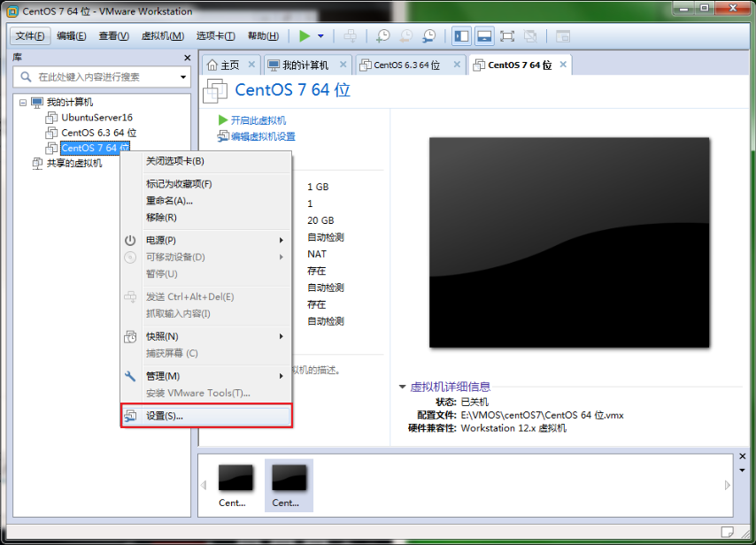
Task: Toggle the library sidebar view icon
Action: (461, 36)
